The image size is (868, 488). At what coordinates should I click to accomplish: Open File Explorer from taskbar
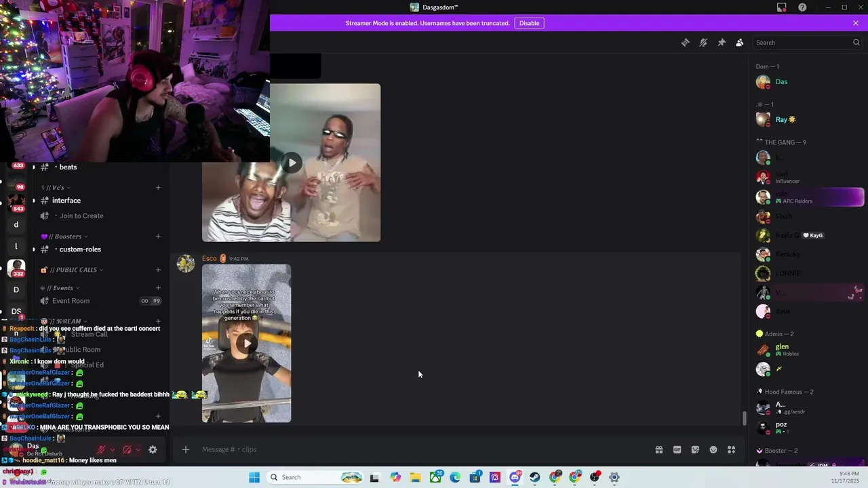point(415,477)
